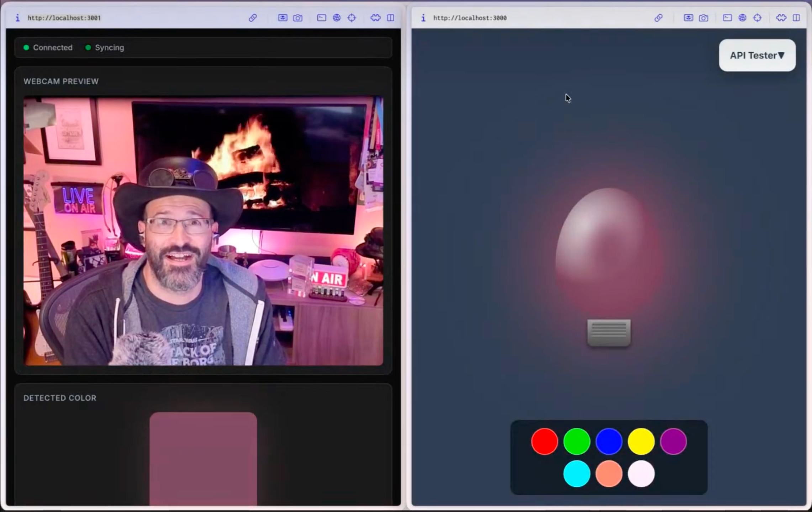Pick the white color circle

coord(641,474)
